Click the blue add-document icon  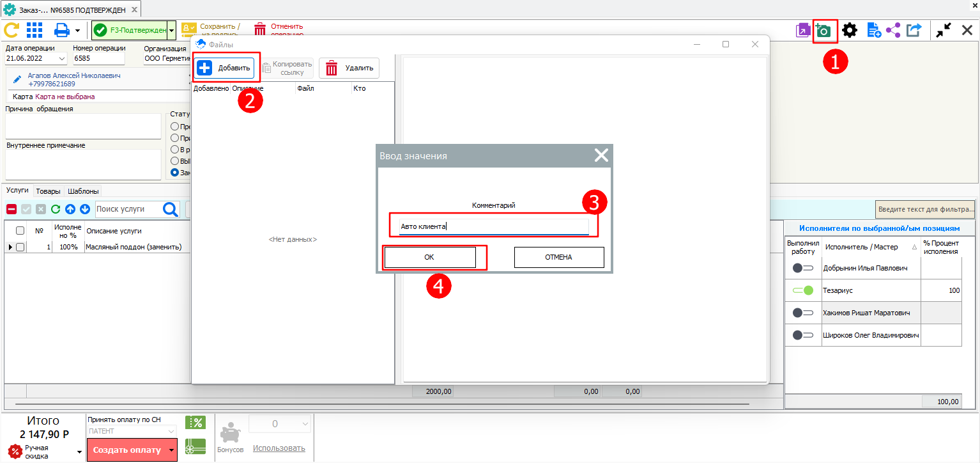(x=873, y=30)
